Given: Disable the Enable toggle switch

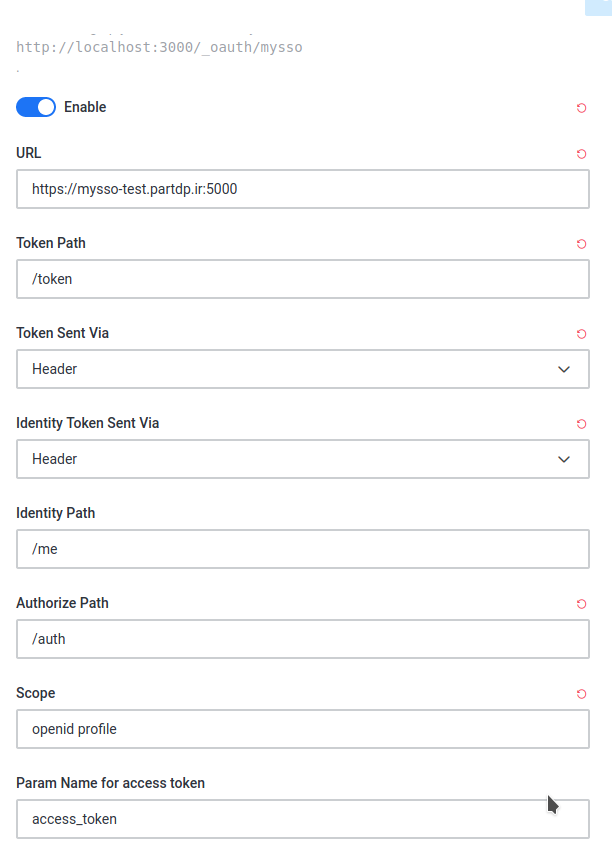Looking at the screenshot, I should coord(36,107).
